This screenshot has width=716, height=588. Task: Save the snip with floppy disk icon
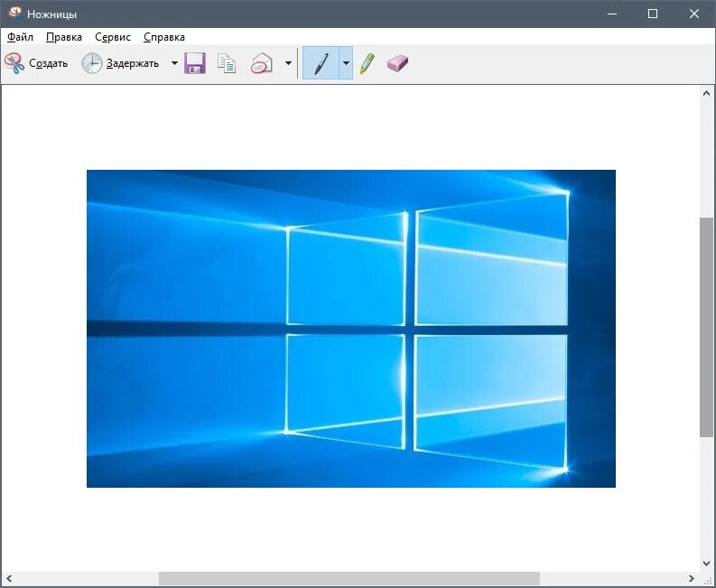click(x=195, y=63)
